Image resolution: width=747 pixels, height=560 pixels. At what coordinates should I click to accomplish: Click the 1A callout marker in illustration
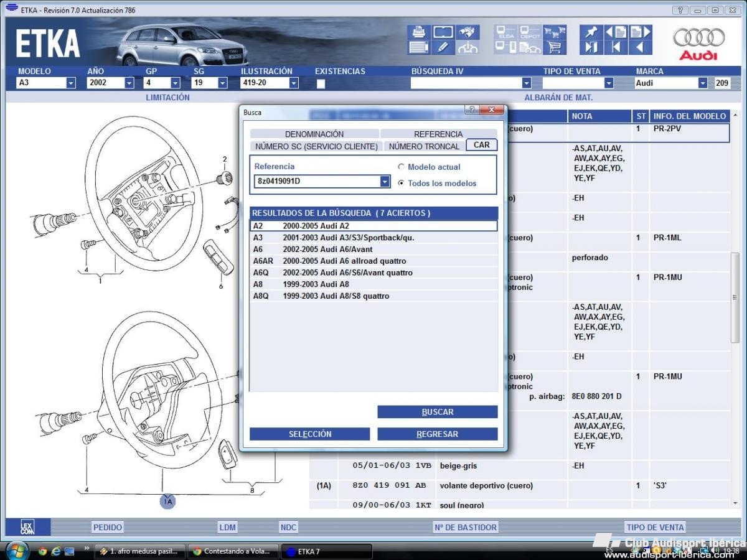(167, 500)
